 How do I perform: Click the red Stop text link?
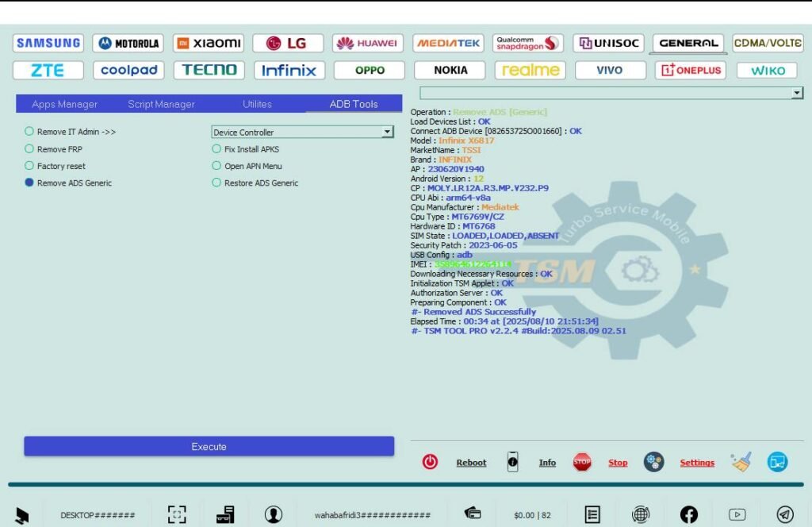click(x=618, y=463)
